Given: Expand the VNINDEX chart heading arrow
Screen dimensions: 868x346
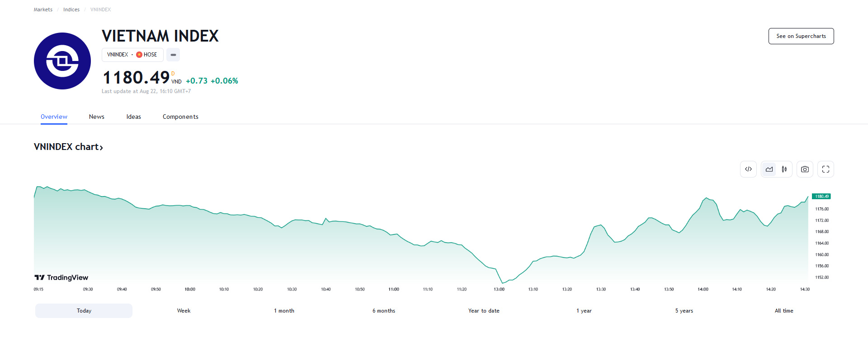Looking at the screenshot, I should pos(101,148).
